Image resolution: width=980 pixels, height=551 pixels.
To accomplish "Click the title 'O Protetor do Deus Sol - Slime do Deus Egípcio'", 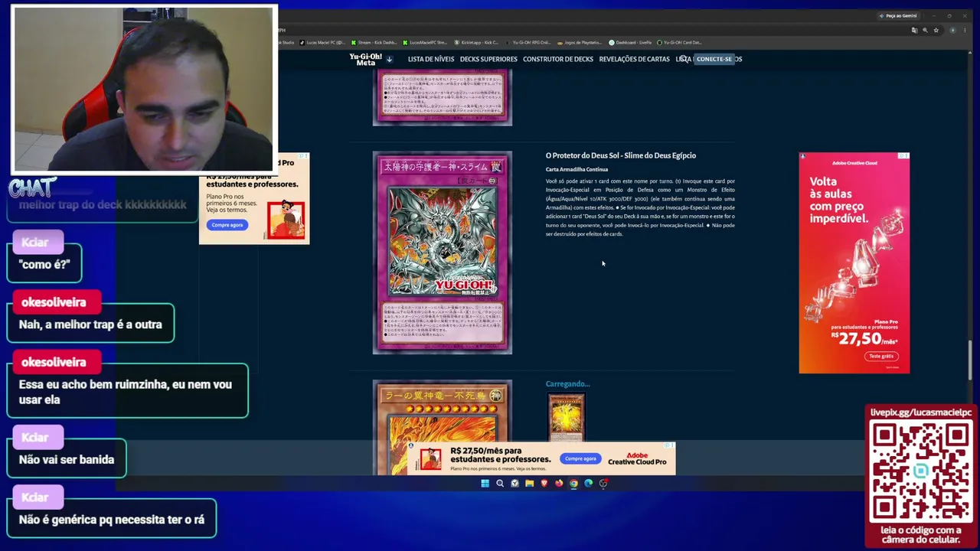I will [x=621, y=155].
